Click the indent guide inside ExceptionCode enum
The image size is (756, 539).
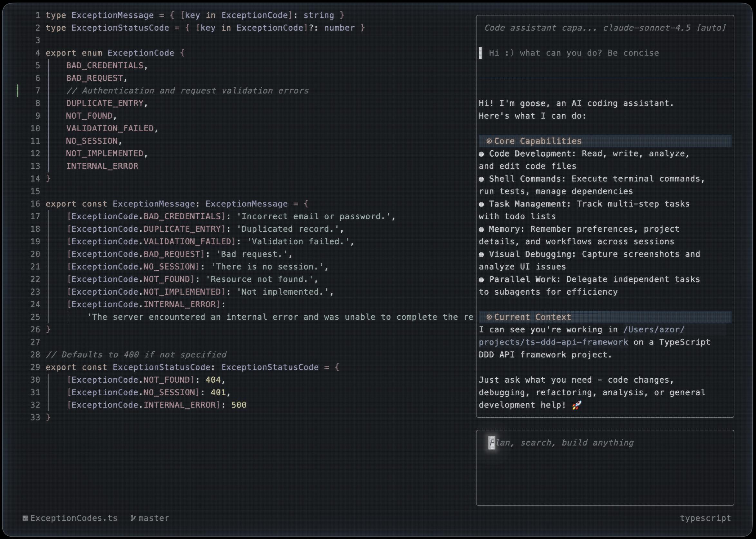click(x=48, y=116)
